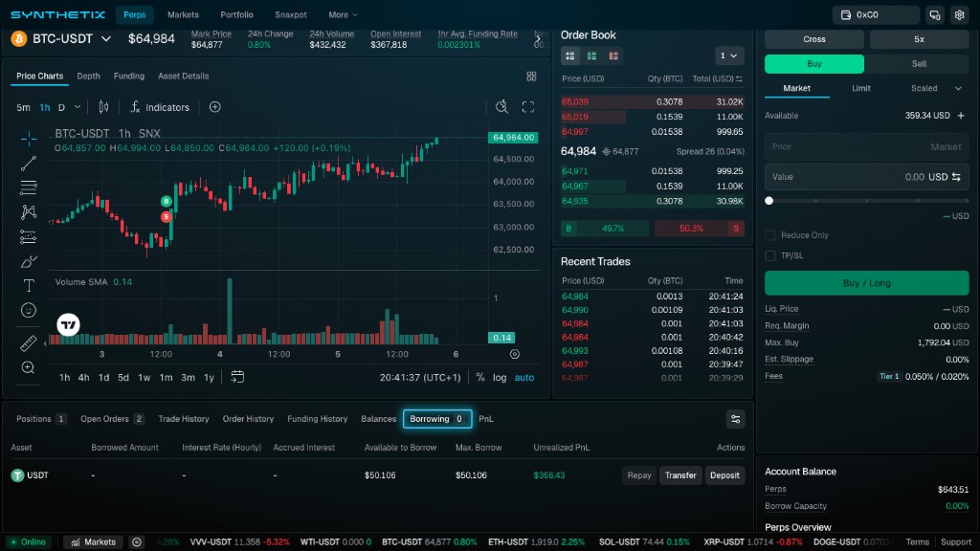Select the ruler measure tool
This screenshot has width=980, height=551.
click(x=29, y=343)
